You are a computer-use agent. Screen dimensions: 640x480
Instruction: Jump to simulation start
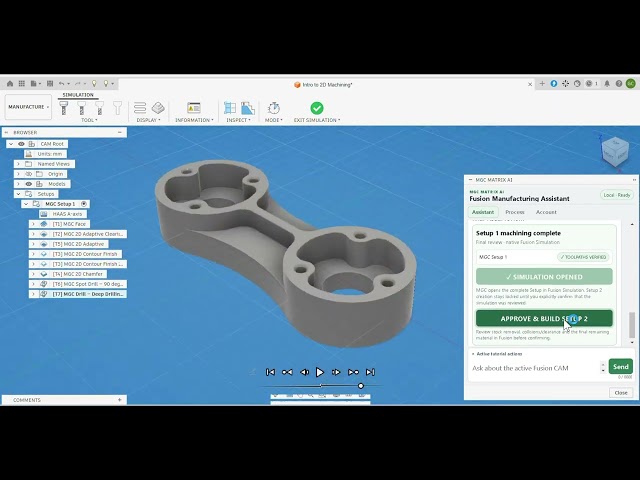pos(270,372)
